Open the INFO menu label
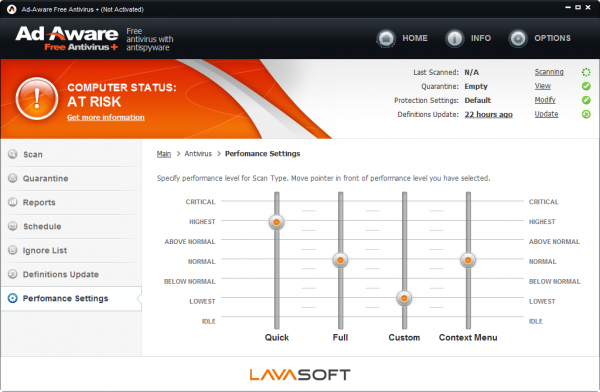 (481, 38)
